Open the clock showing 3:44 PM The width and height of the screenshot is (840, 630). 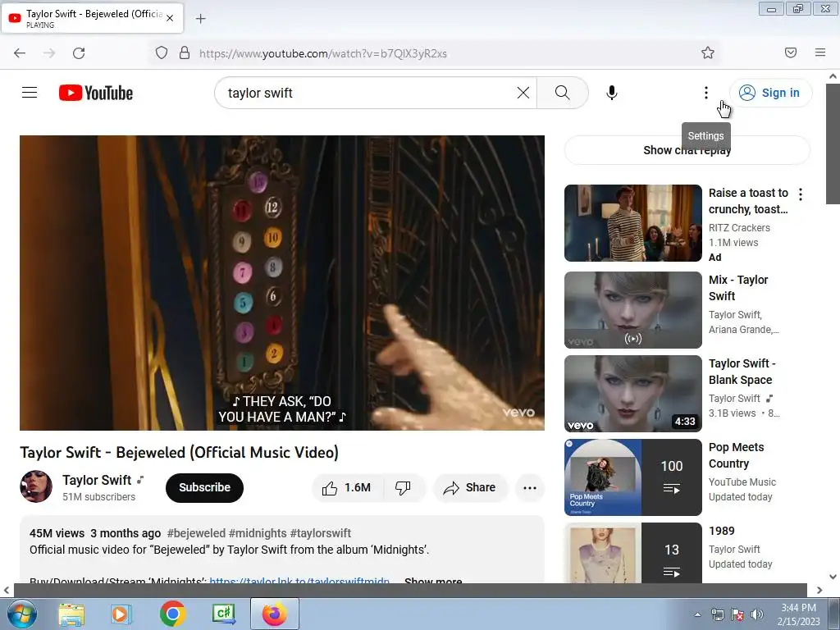pyautogui.click(x=798, y=614)
